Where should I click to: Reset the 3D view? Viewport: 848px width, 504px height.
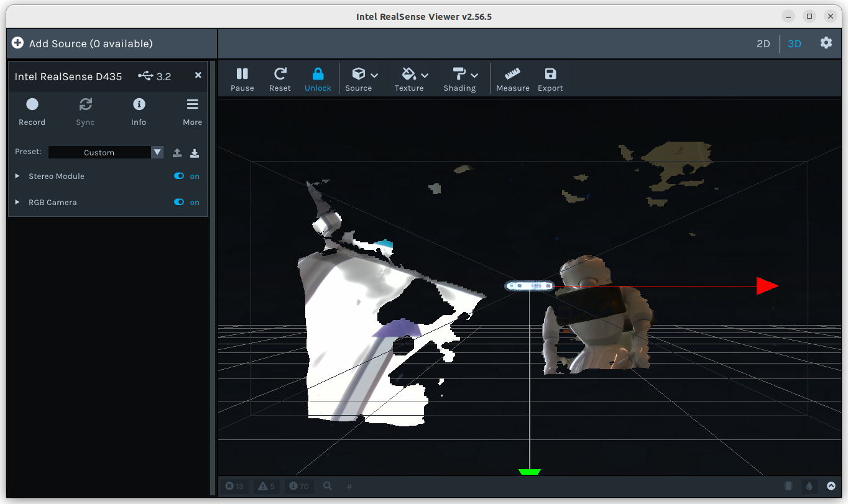tap(280, 79)
